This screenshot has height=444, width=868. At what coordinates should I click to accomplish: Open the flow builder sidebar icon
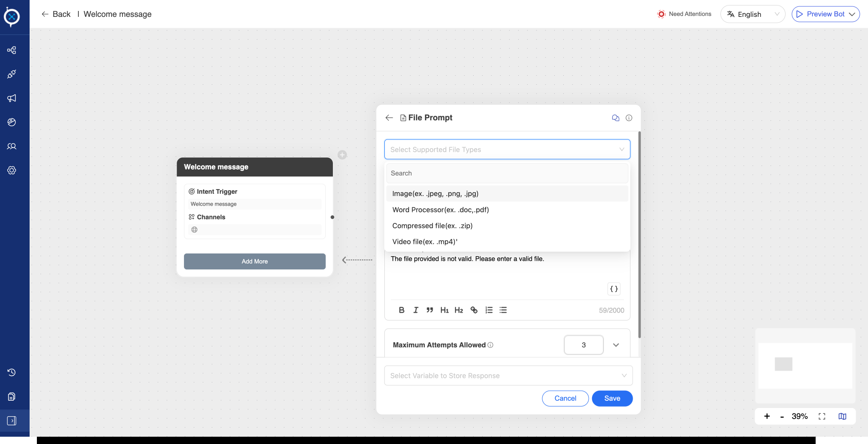coord(12,50)
